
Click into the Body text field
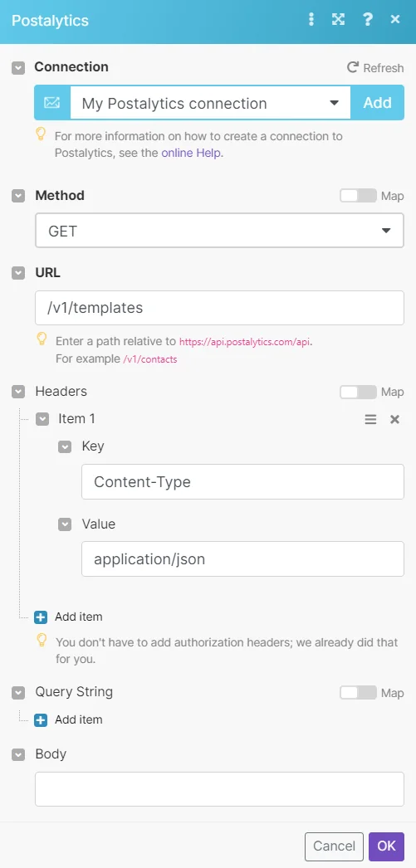click(219, 789)
